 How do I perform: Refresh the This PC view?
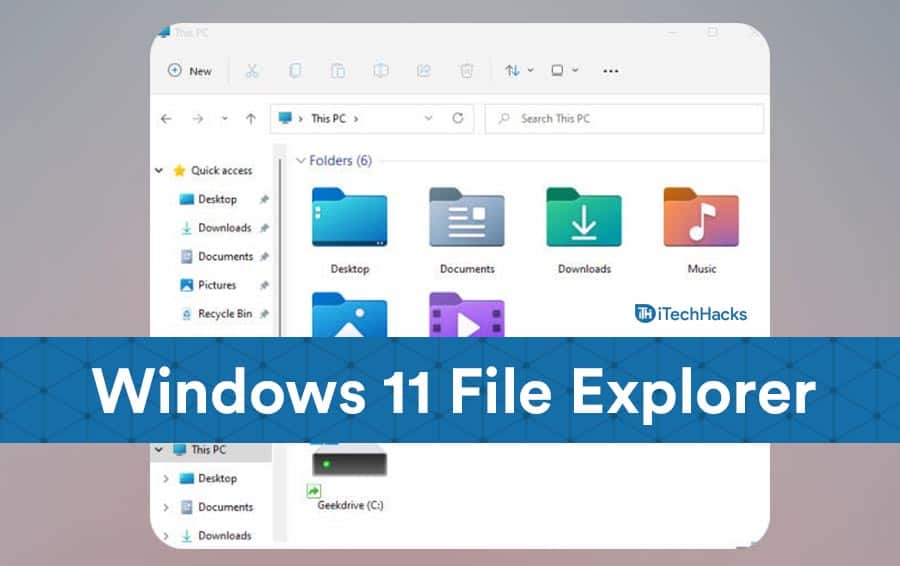click(x=457, y=118)
